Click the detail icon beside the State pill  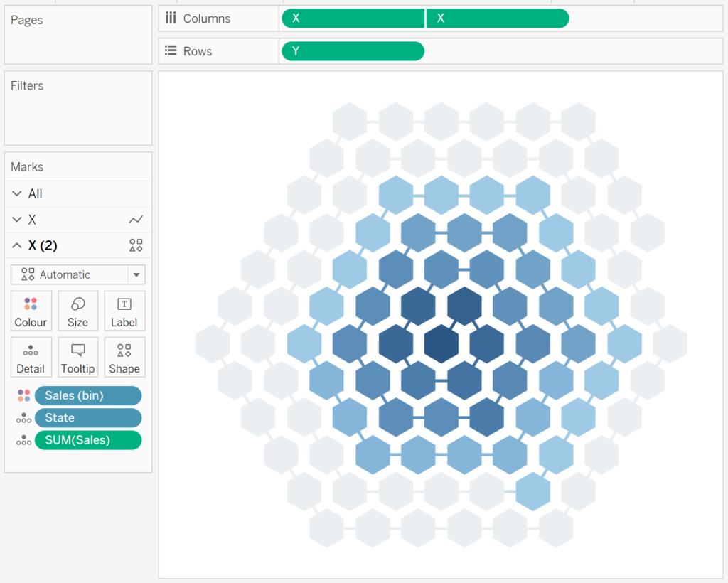[23, 418]
